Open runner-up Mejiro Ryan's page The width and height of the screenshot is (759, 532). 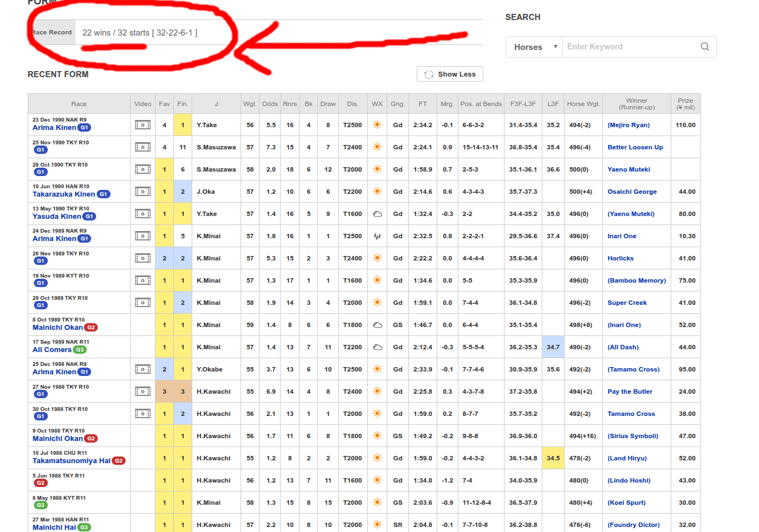point(628,125)
